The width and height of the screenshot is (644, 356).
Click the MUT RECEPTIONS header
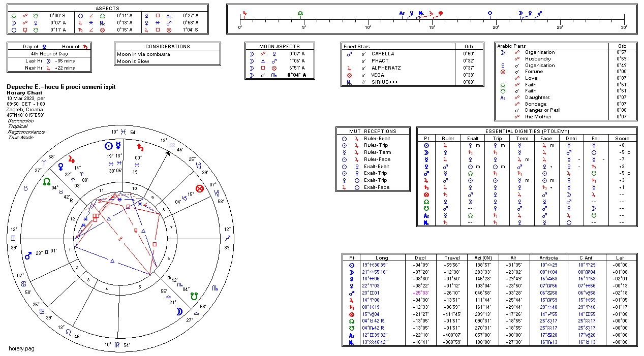click(x=373, y=131)
